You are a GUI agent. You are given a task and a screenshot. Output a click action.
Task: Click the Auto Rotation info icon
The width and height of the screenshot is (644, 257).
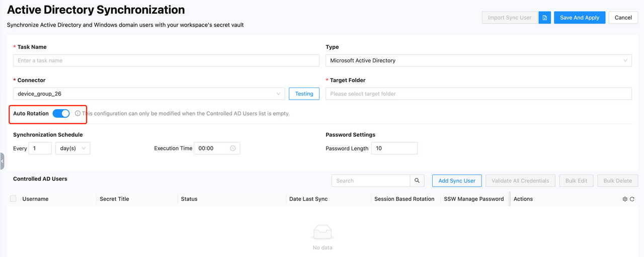[77, 114]
